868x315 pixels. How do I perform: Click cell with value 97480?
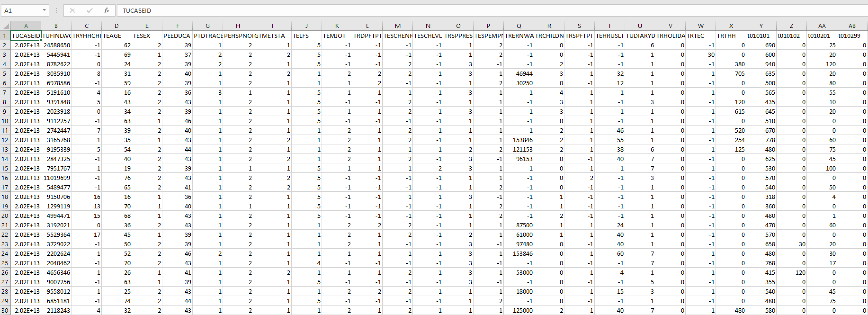pos(519,244)
